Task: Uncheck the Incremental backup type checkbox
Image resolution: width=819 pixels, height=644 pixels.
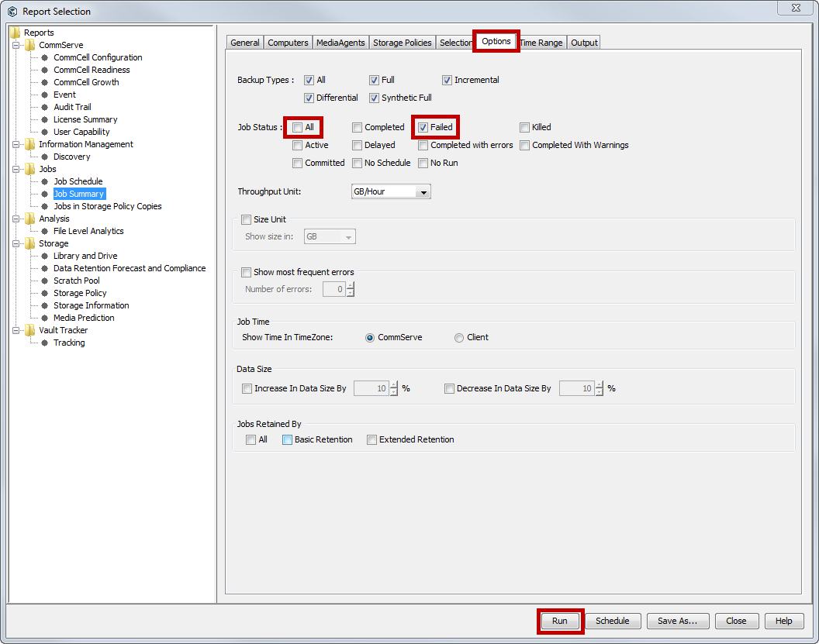Action: click(447, 81)
